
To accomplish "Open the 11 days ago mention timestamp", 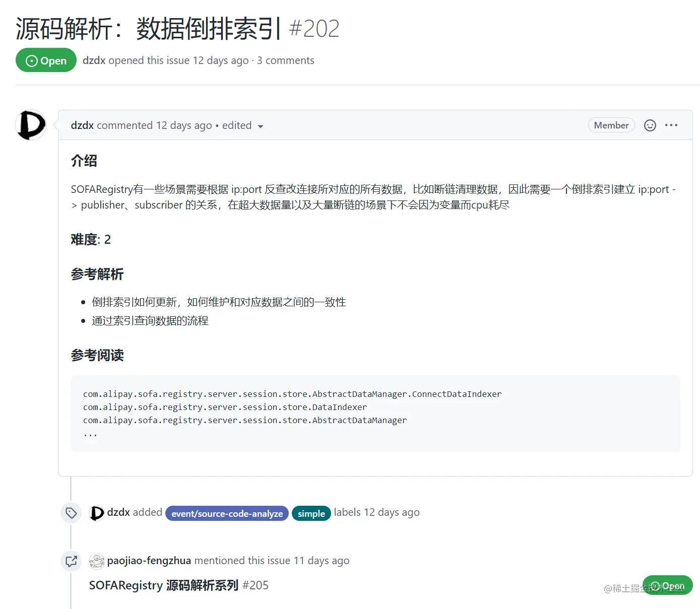I will [x=322, y=561].
